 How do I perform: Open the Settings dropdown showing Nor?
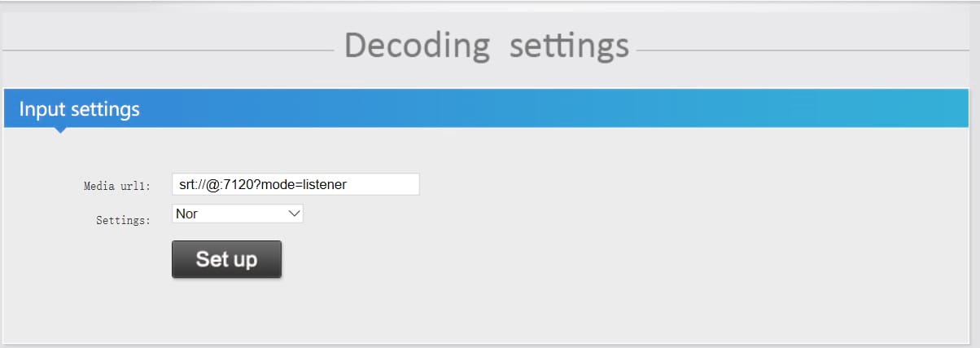(237, 214)
